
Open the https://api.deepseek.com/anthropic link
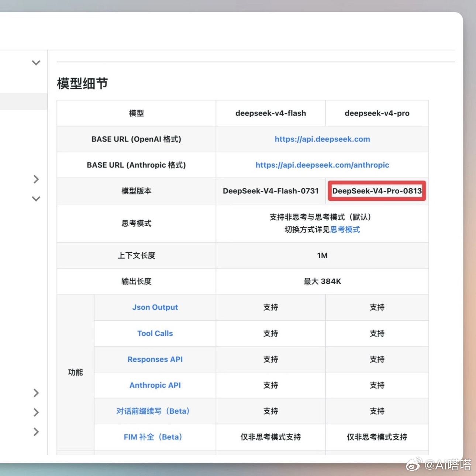322,165
